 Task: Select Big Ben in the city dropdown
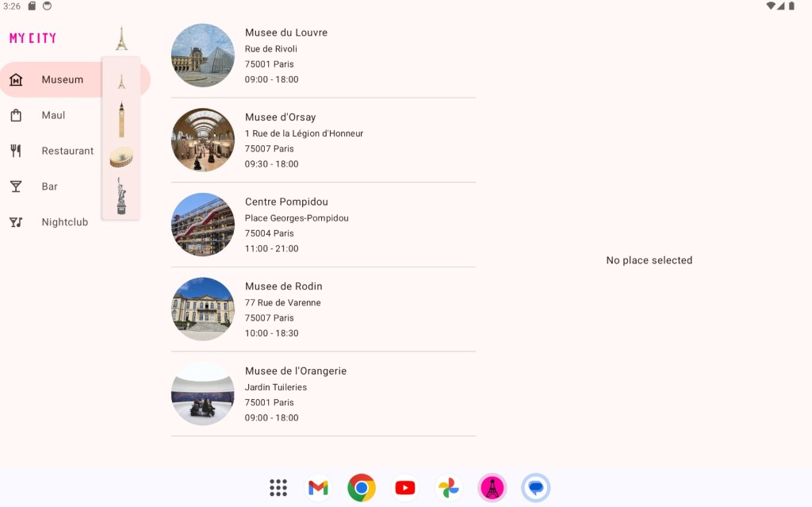click(x=121, y=120)
